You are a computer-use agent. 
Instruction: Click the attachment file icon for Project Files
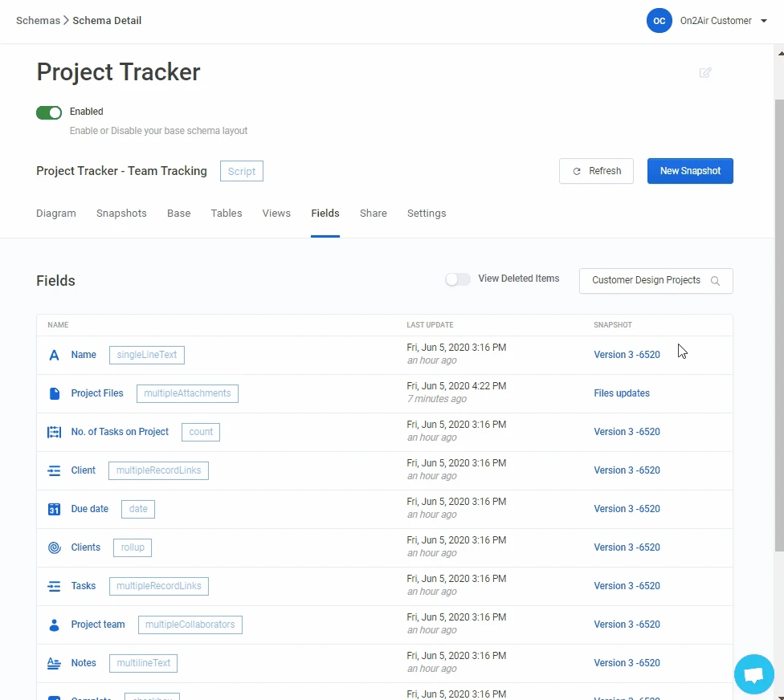[x=54, y=393]
